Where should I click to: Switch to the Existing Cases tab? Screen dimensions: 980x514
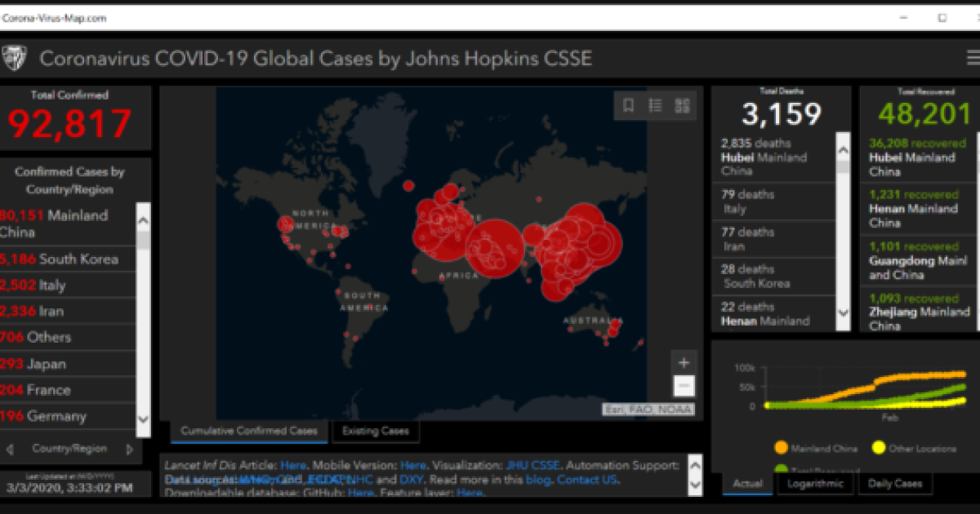(376, 431)
